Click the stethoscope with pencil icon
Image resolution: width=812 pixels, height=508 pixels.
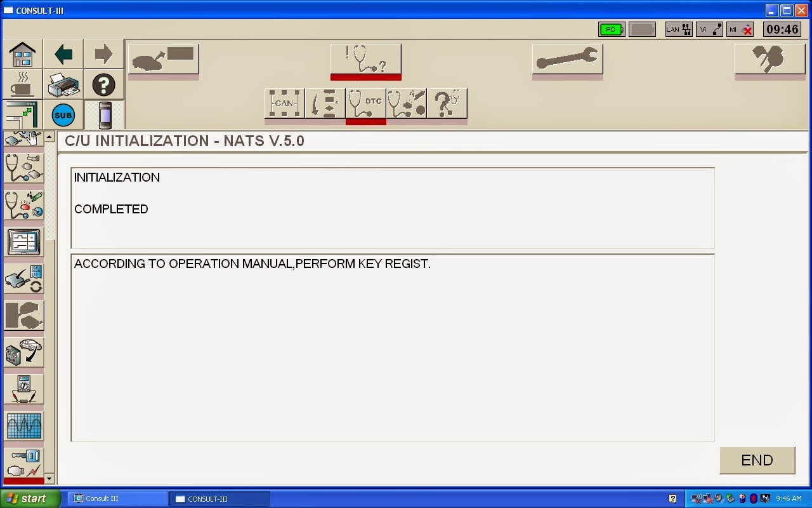(x=406, y=104)
